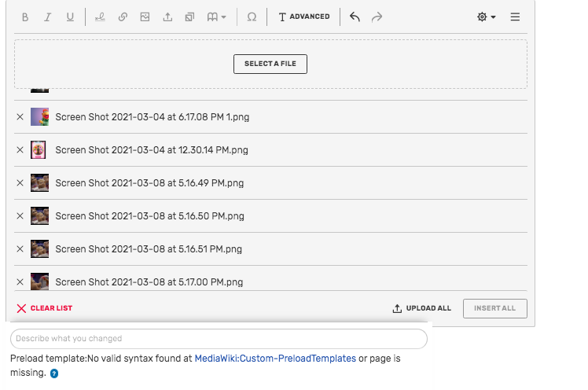Toggle italic formatting
The height and width of the screenshot is (390, 588).
tap(48, 17)
